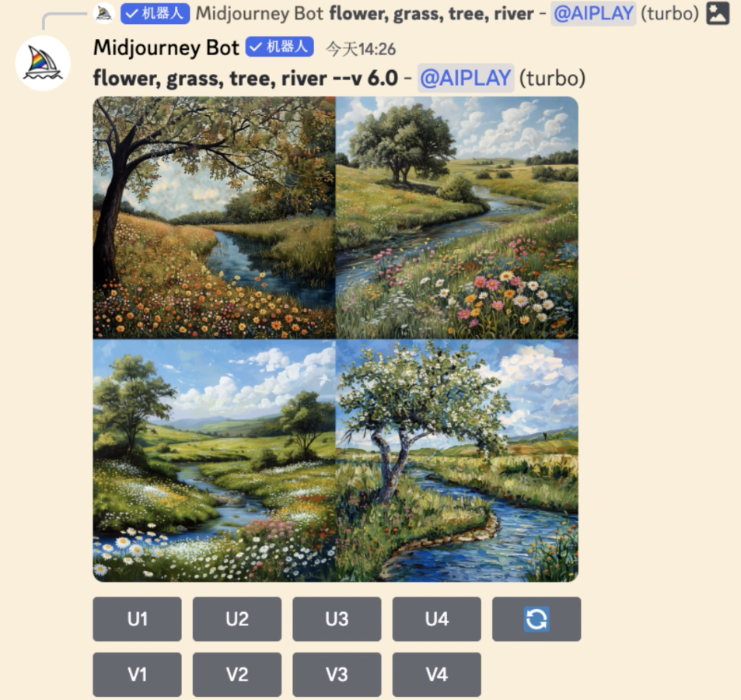Open the Midjourney Bot username profile
Screen dimensions: 741x700
166,47
